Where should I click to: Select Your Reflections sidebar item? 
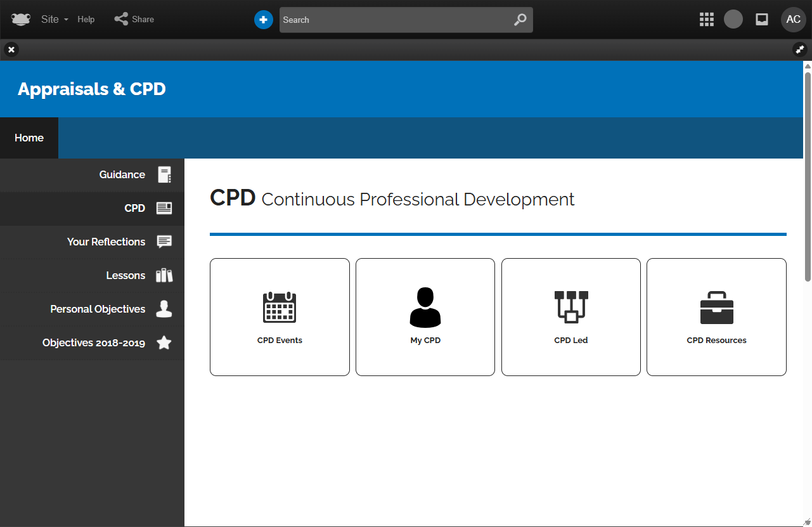coord(106,242)
